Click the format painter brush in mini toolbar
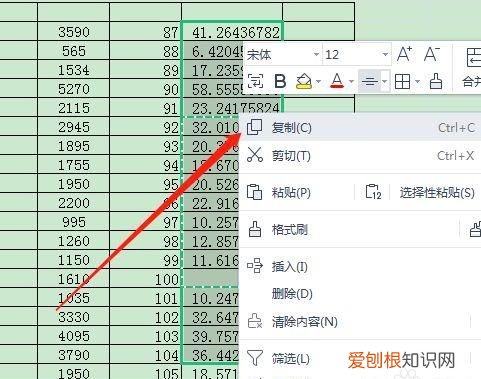481x379 pixels. point(435,81)
